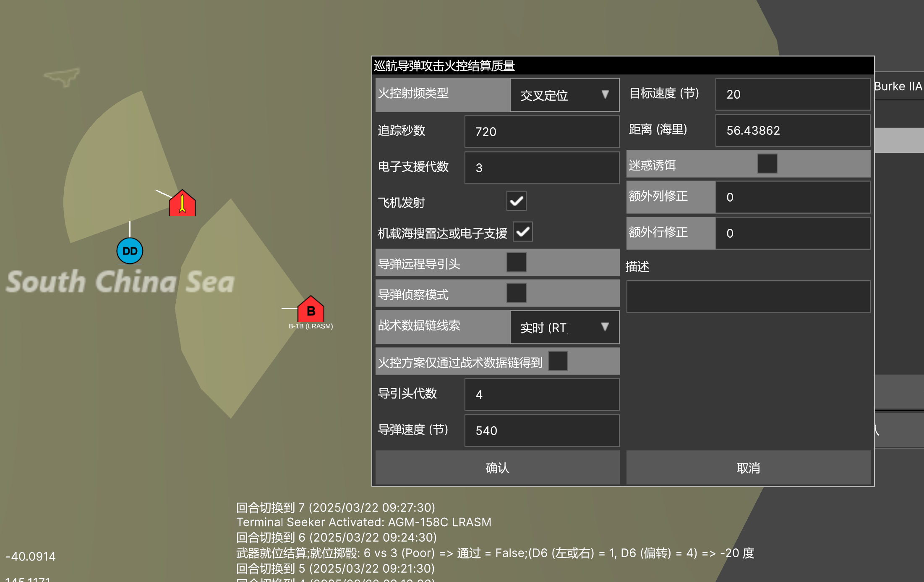Screen dimensions: 924x582
Task: Click the 追踪秒数 field showing 720
Action: coord(542,131)
